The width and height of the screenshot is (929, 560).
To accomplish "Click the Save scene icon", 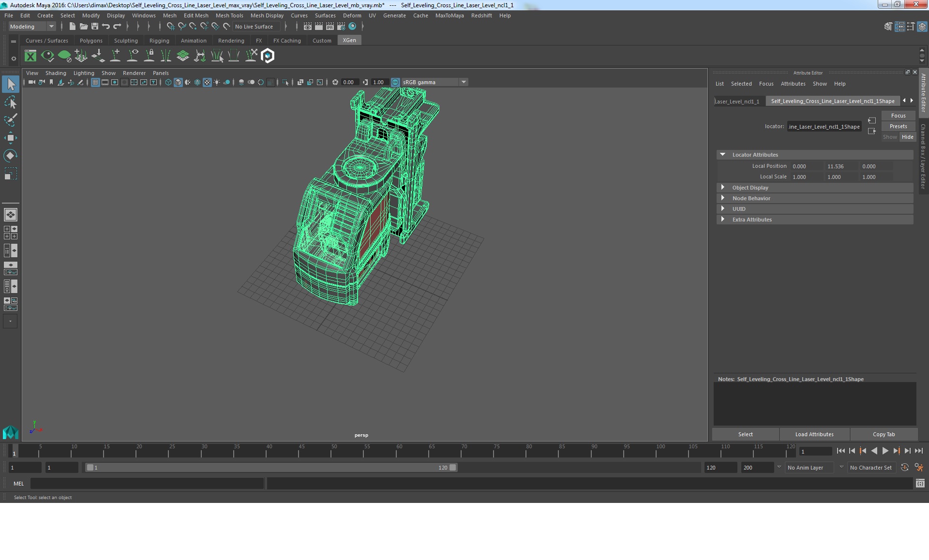I will point(95,27).
